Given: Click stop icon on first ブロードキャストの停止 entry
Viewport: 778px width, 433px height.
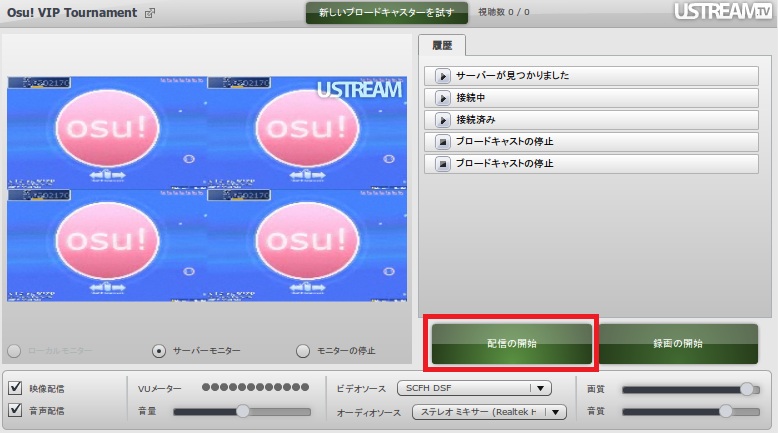Looking at the screenshot, I should [x=443, y=142].
